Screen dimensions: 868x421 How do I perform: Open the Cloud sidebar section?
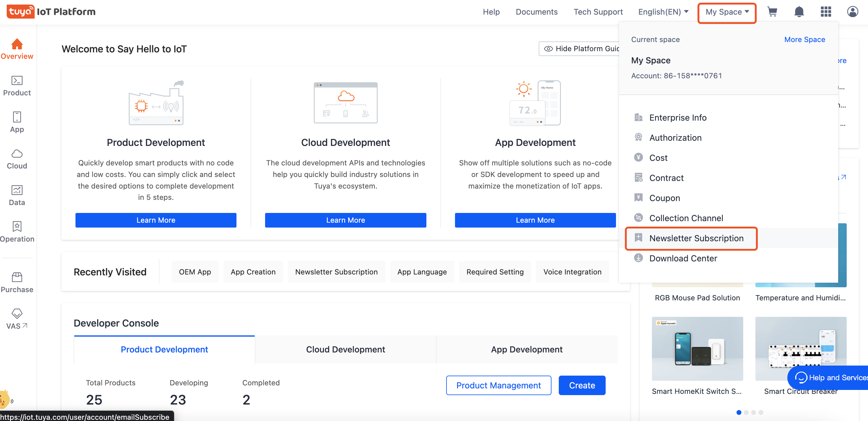tap(17, 159)
